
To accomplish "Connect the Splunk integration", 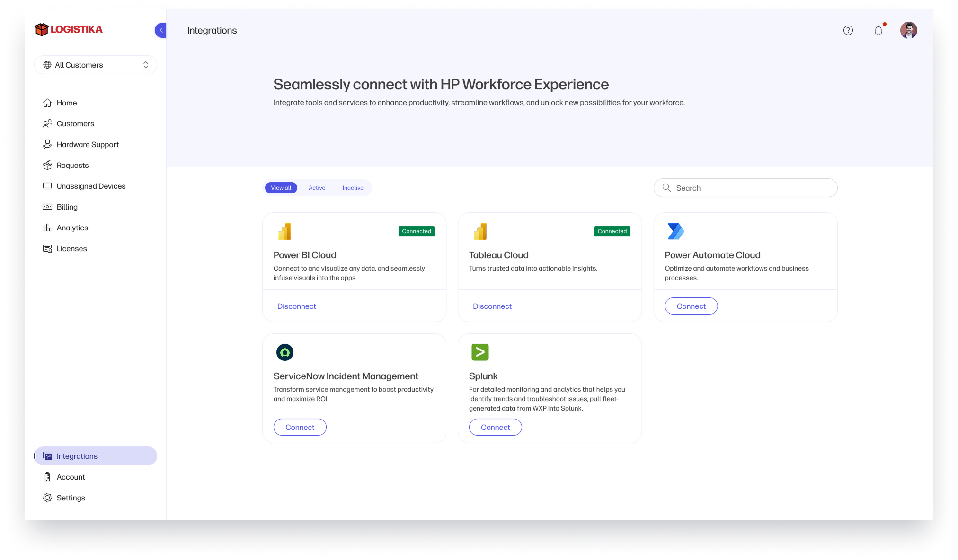I will [x=495, y=427].
